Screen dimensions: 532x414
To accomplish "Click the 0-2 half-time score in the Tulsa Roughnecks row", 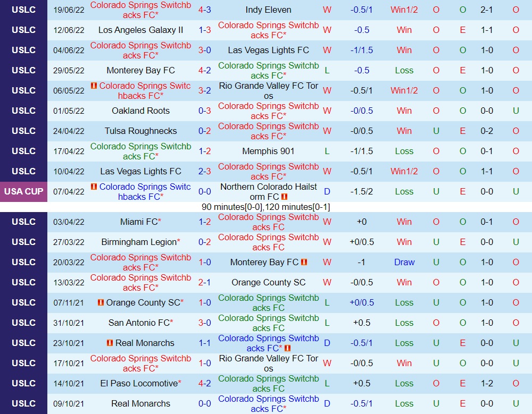I will [x=487, y=131].
